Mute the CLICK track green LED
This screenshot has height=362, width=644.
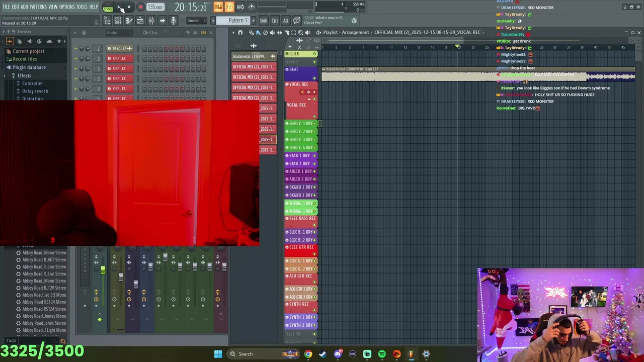pyautogui.click(x=314, y=54)
